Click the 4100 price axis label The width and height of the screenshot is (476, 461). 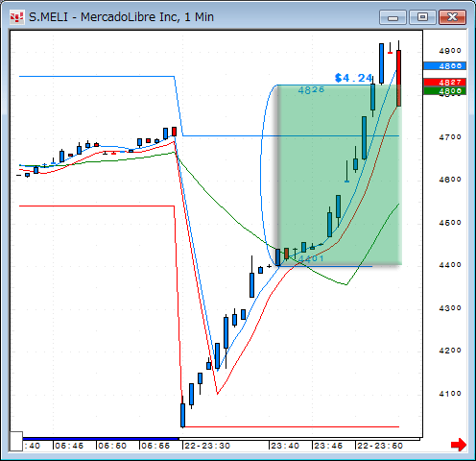[x=450, y=394]
